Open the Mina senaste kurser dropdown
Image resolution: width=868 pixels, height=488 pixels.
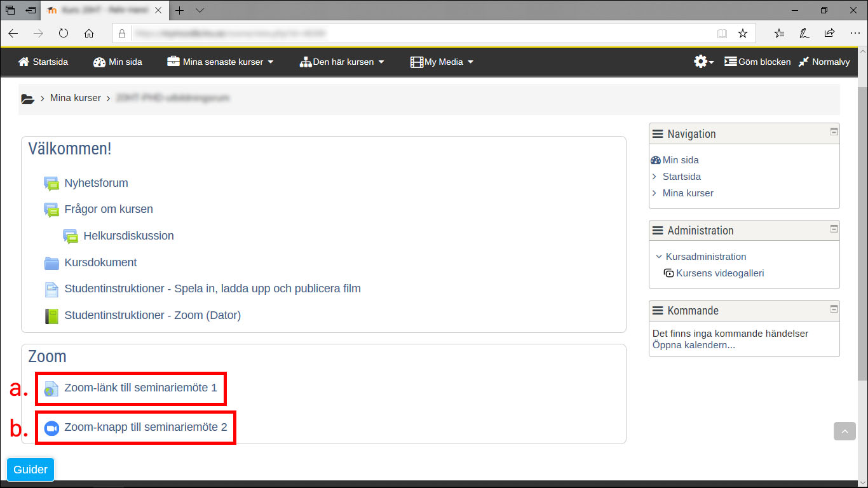220,62
